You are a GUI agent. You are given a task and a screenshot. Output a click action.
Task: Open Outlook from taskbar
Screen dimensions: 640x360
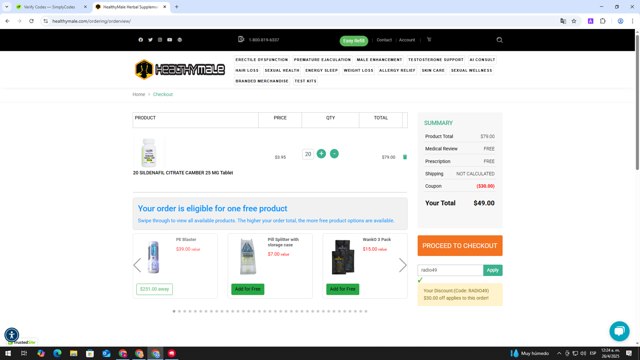point(106,353)
